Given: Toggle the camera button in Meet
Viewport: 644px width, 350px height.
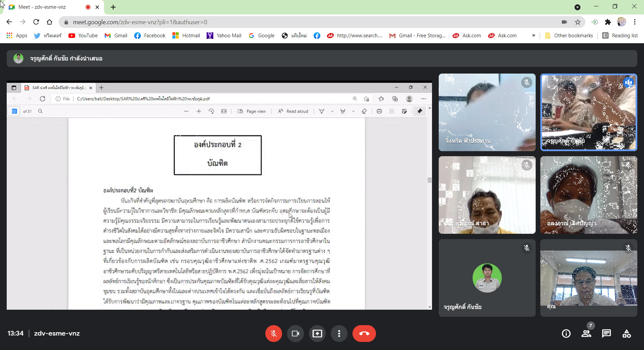Looking at the screenshot, I should click(x=295, y=334).
